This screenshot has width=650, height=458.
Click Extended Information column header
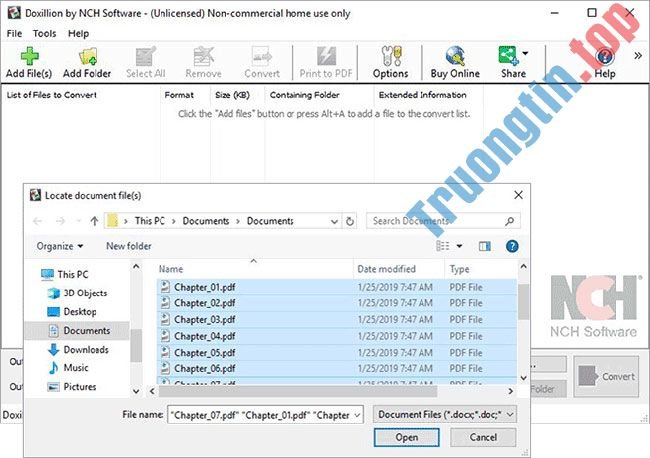422,95
